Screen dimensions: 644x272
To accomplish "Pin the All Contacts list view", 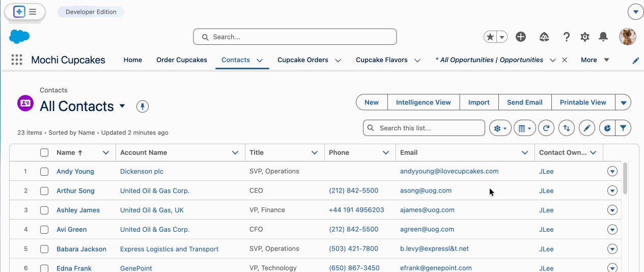I will pos(143,106).
